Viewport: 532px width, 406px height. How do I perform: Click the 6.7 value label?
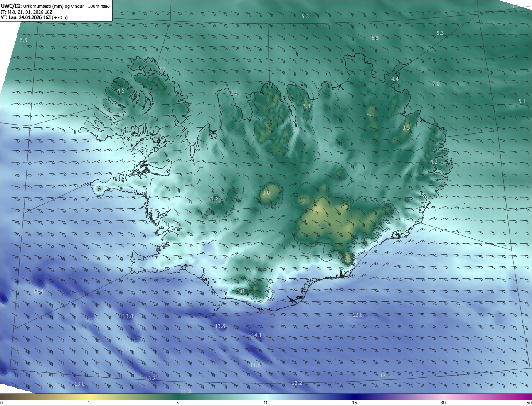(515, 7)
